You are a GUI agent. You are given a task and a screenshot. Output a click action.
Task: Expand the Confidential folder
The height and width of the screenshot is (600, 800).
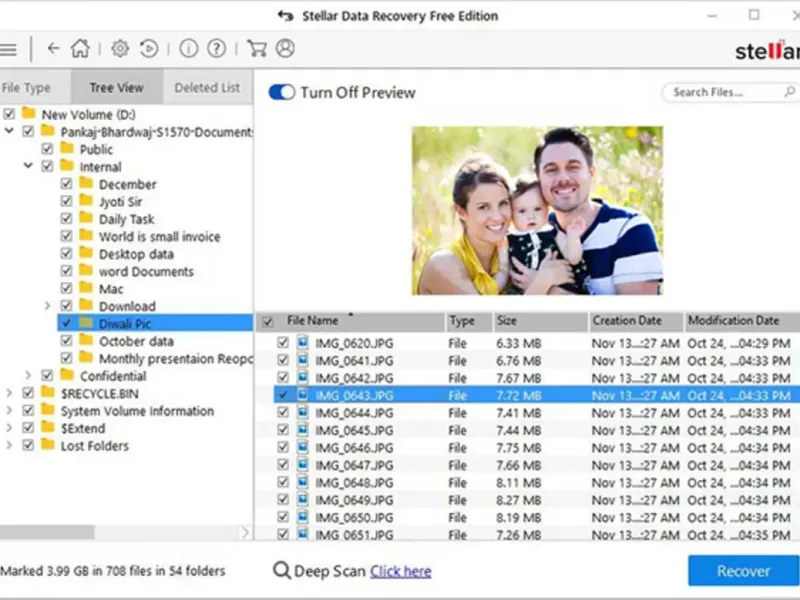(x=28, y=376)
